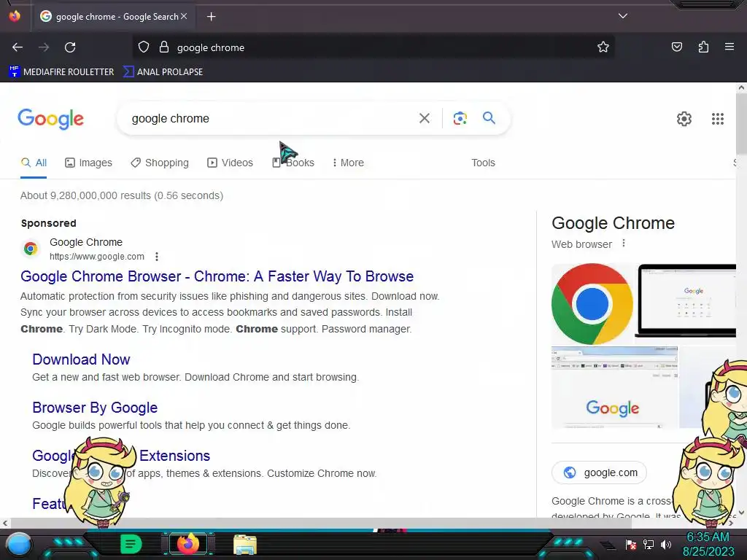This screenshot has height=560, width=747.
Task: Clear the search box with the X
Action: [425, 118]
